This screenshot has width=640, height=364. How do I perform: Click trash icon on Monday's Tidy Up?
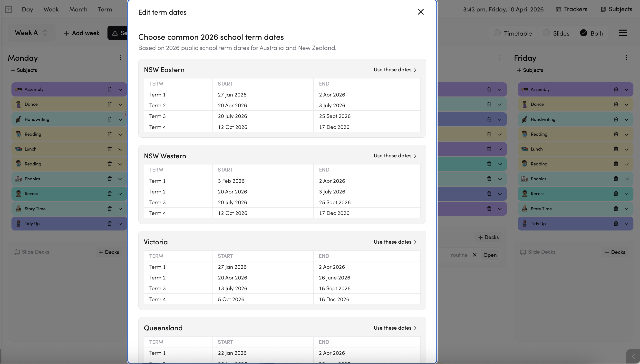point(109,223)
